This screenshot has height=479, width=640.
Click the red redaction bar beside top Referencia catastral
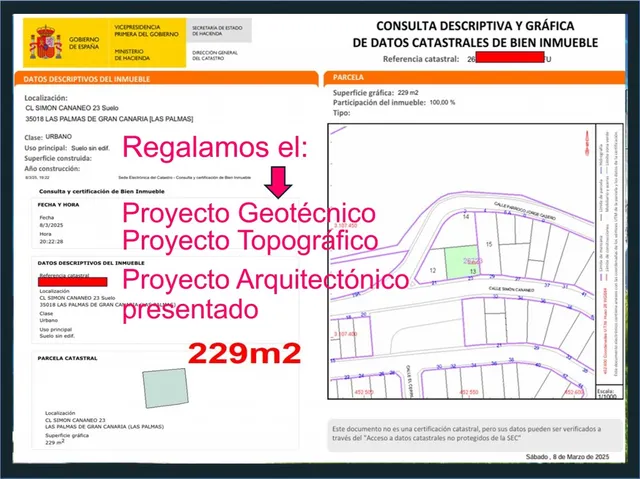[x=510, y=57]
